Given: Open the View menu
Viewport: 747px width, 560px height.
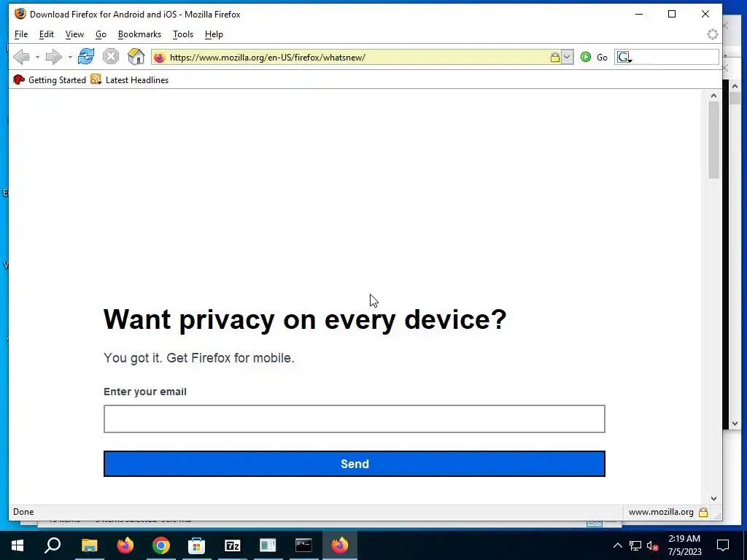Looking at the screenshot, I should [74, 34].
